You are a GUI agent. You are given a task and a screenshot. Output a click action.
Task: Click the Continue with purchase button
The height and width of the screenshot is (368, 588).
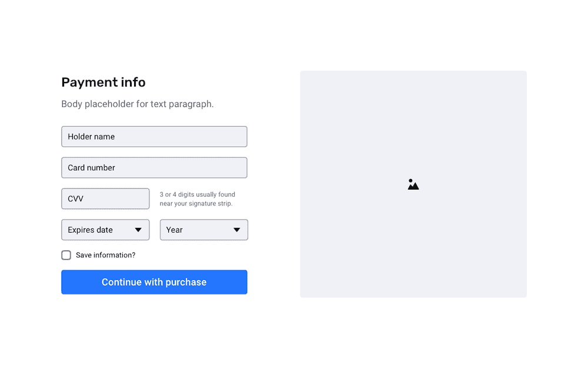pos(154,282)
